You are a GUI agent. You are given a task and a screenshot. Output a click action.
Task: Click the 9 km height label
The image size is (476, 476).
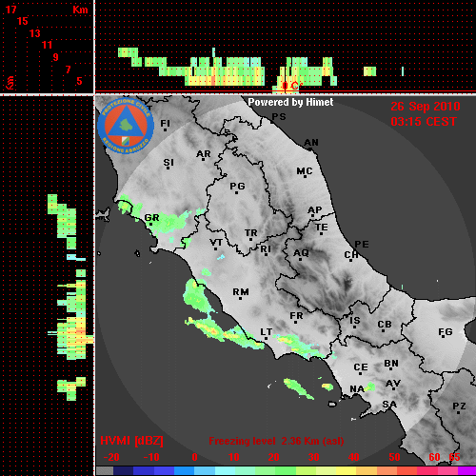[x=56, y=57]
